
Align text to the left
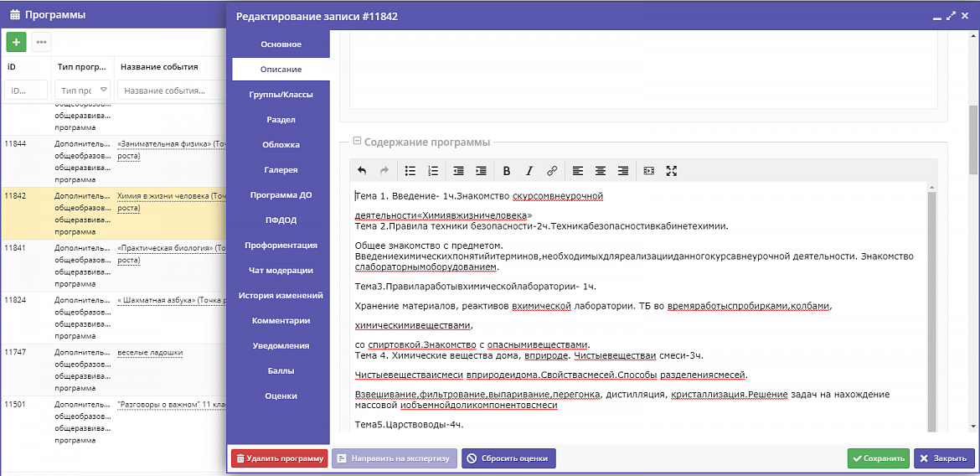coord(578,170)
